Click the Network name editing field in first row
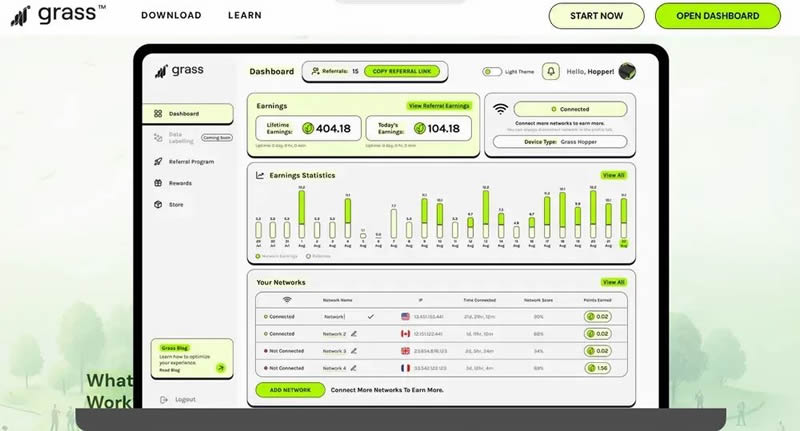The image size is (800, 431). [x=335, y=317]
